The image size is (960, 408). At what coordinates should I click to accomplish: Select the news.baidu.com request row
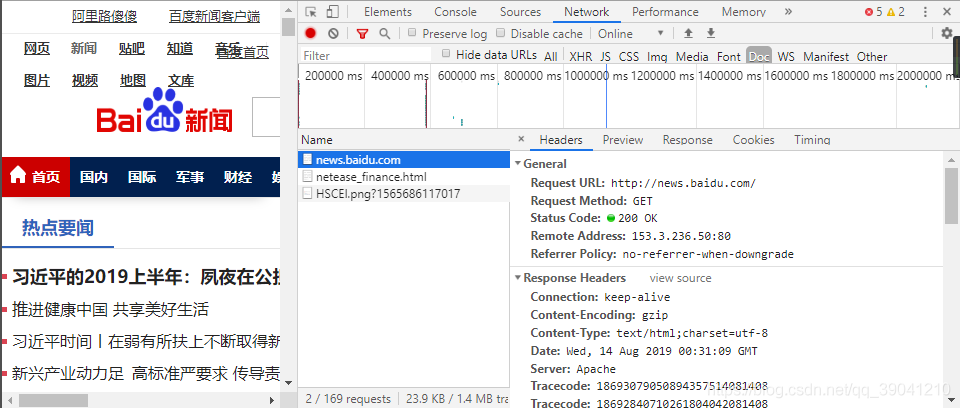(x=404, y=160)
